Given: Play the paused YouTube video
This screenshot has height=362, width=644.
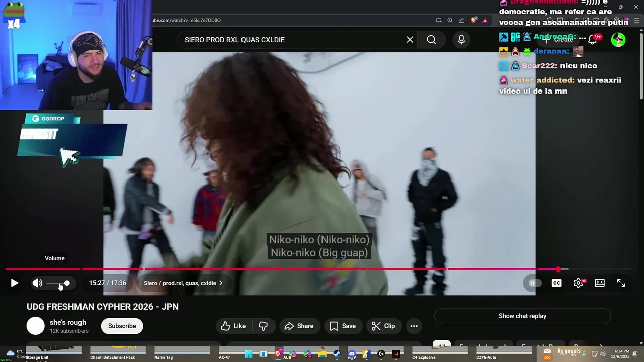Looking at the screenshot, I should [x=14, y=283].
